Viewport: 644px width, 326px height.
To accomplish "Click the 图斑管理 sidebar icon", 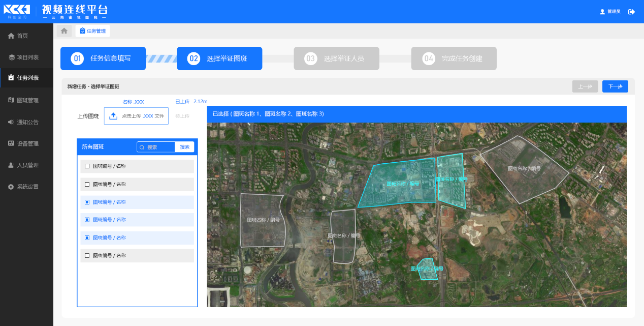I will 11,100.
